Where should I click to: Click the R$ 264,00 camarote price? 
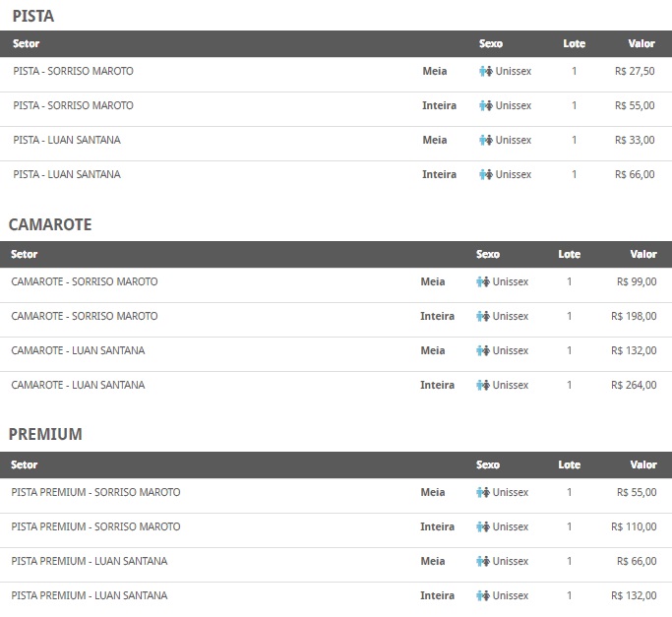pyautogui.click(x=634, y=385)
